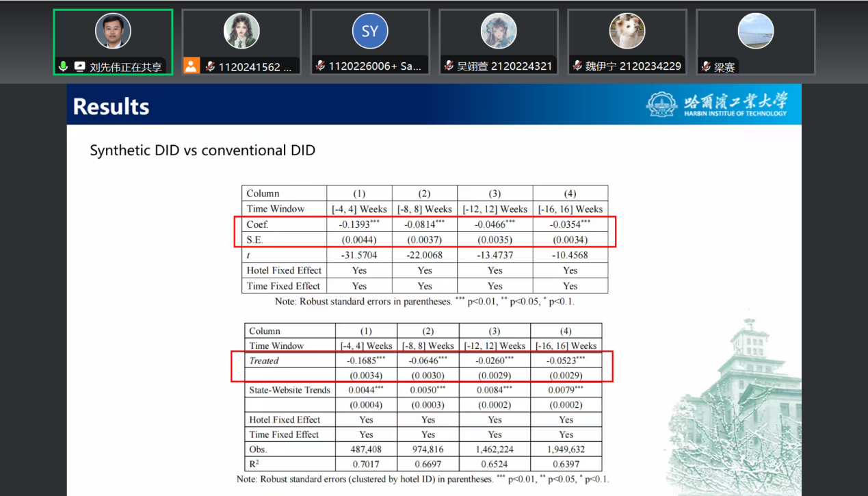Click the Results slide title

coord(111,107)
